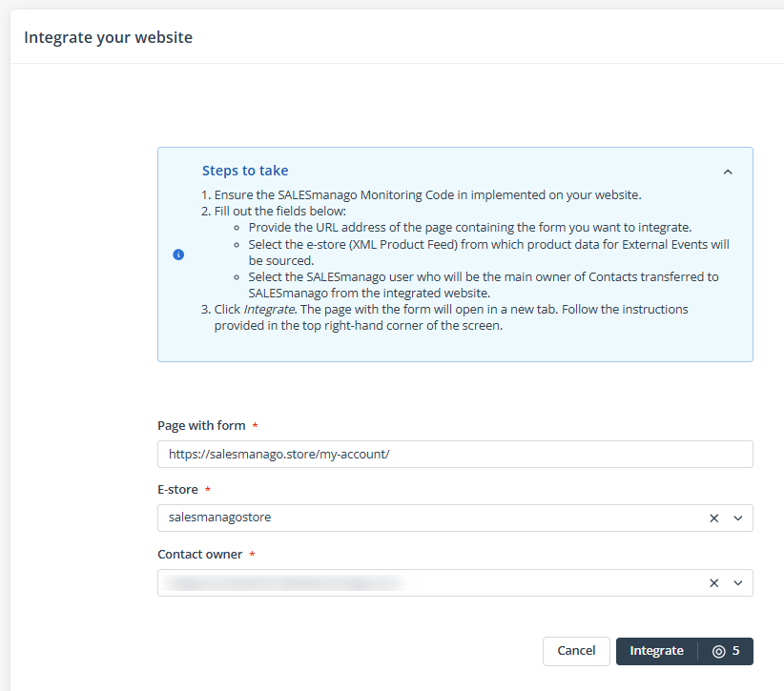The height and width of the screenshot is (691, 784).
Task: Click the target icon on Integrate button
Action: point(718,652)
